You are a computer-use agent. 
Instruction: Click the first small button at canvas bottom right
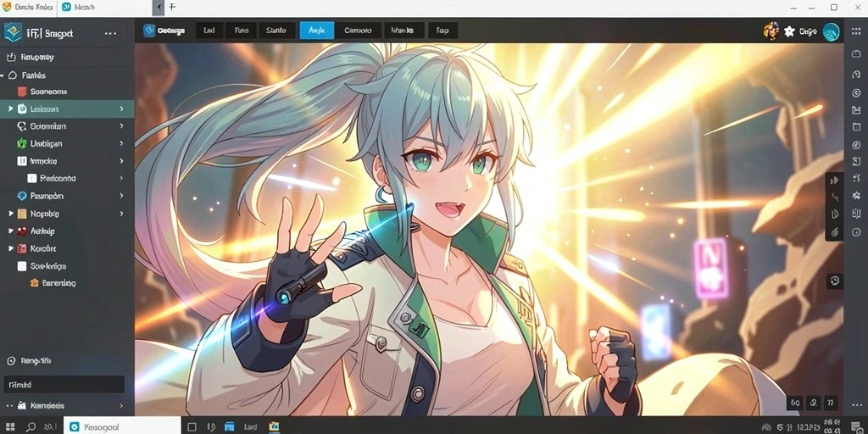796,403
